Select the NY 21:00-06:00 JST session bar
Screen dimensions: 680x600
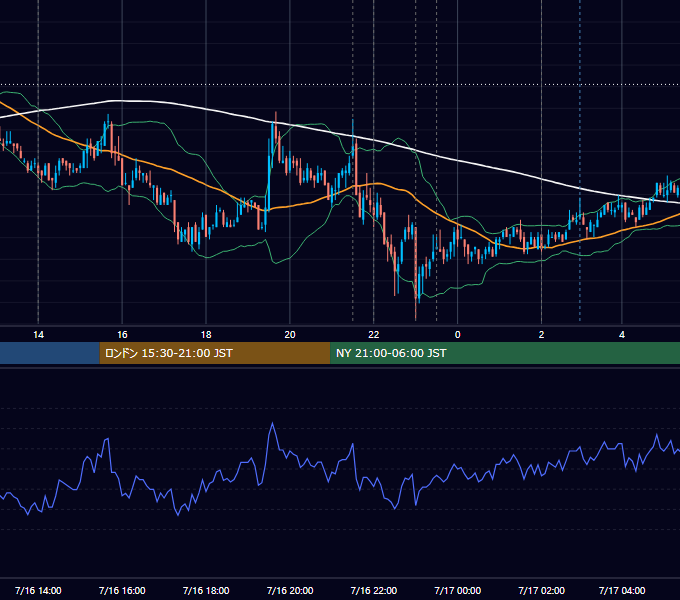pos(505,353)
